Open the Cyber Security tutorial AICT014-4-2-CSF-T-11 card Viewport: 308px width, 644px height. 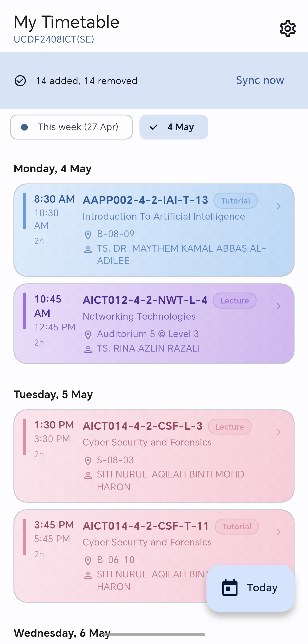(154, 556)
